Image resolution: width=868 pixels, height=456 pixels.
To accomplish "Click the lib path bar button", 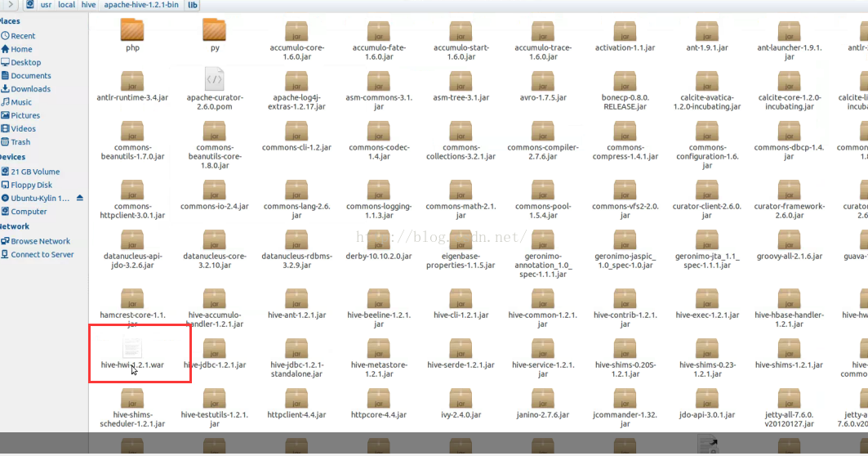I will point(193,4).
